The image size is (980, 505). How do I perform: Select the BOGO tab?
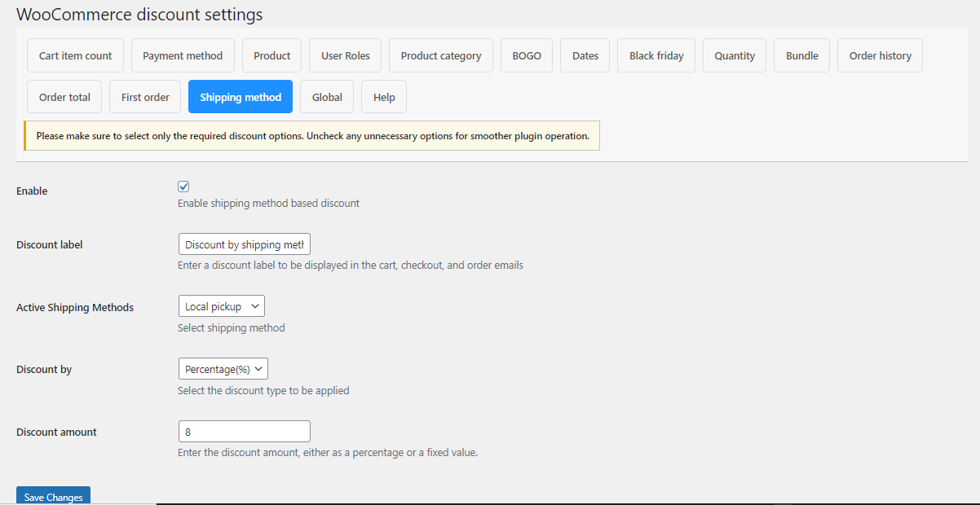coord(526,55)
